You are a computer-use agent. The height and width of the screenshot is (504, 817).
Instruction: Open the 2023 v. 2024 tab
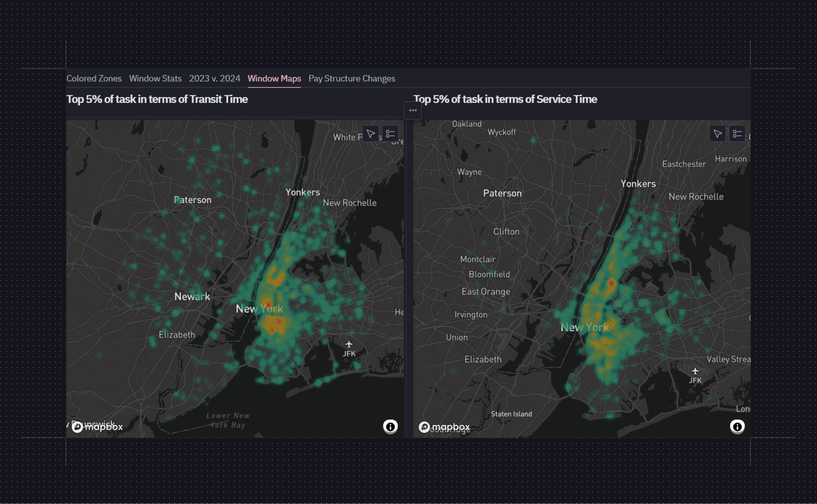tap(215, 78)
